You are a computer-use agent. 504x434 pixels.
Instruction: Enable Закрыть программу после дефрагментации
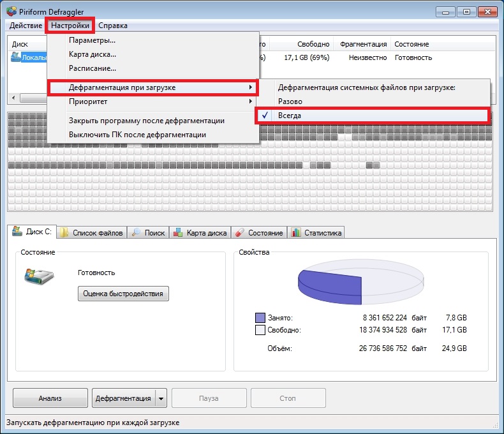click(x=146, y=121)
